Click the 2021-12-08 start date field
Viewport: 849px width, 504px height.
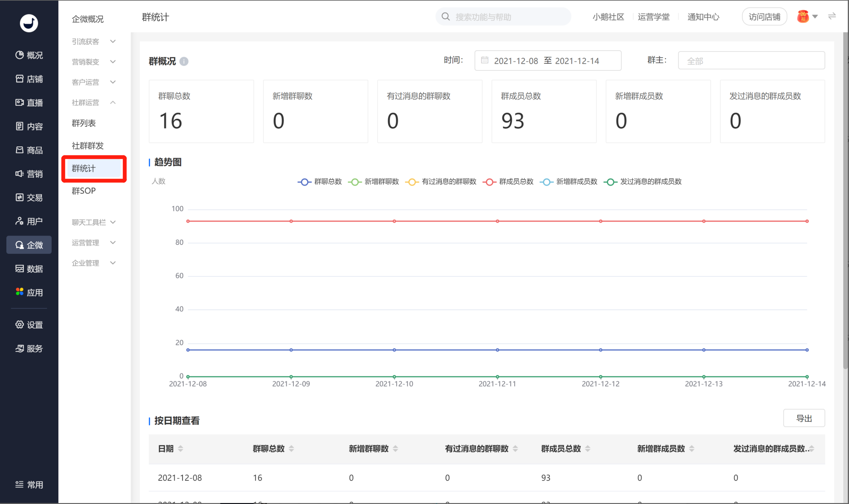pyautogui.click(x=516, y=61)
